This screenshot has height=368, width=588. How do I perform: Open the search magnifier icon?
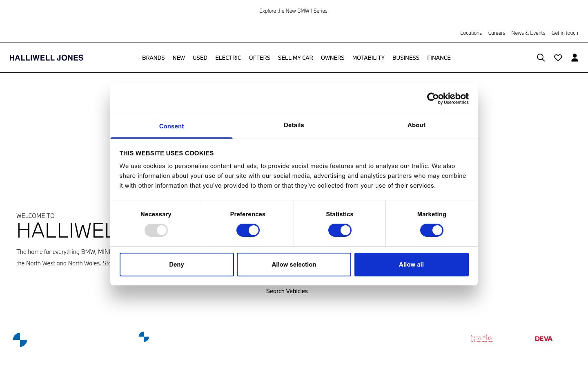[541, 58]
